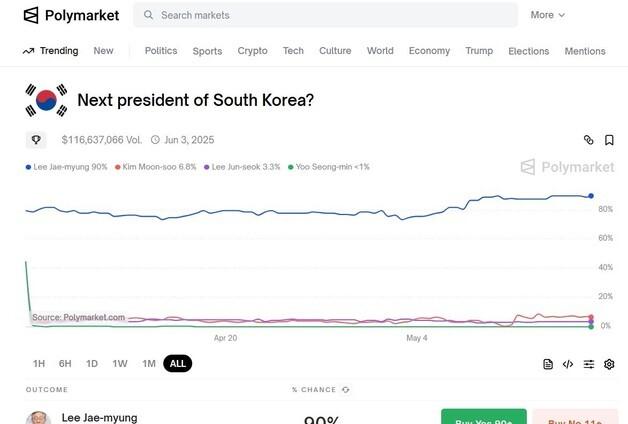Open the chart document icon
Screen dimensions: 628x424
[x=548, y=364]
